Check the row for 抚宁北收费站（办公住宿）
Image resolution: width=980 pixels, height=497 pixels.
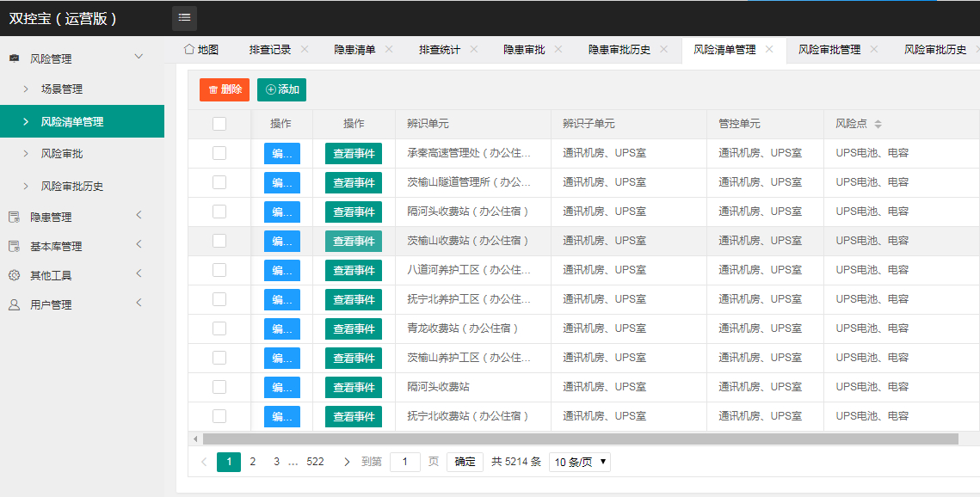(x=219, y=416)
